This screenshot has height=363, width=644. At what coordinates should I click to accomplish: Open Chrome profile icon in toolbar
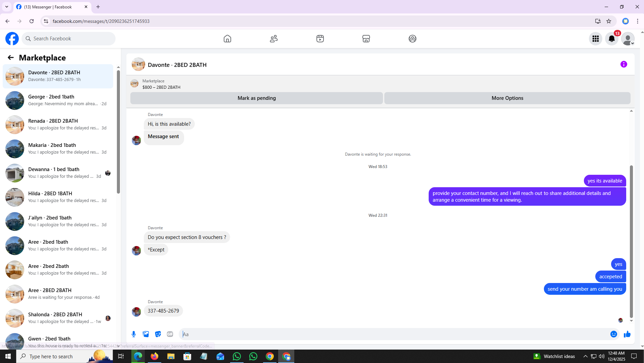[626, 21]
